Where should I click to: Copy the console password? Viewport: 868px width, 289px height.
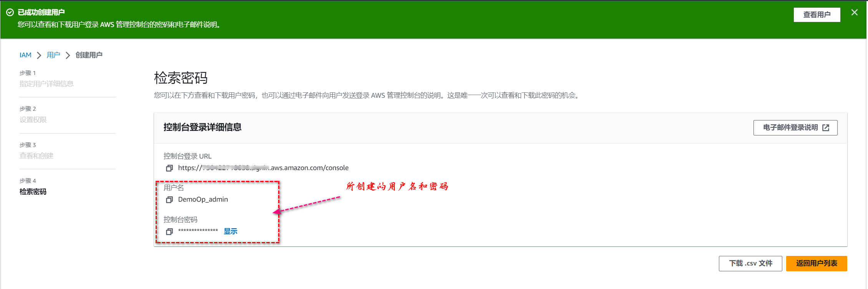169,232
